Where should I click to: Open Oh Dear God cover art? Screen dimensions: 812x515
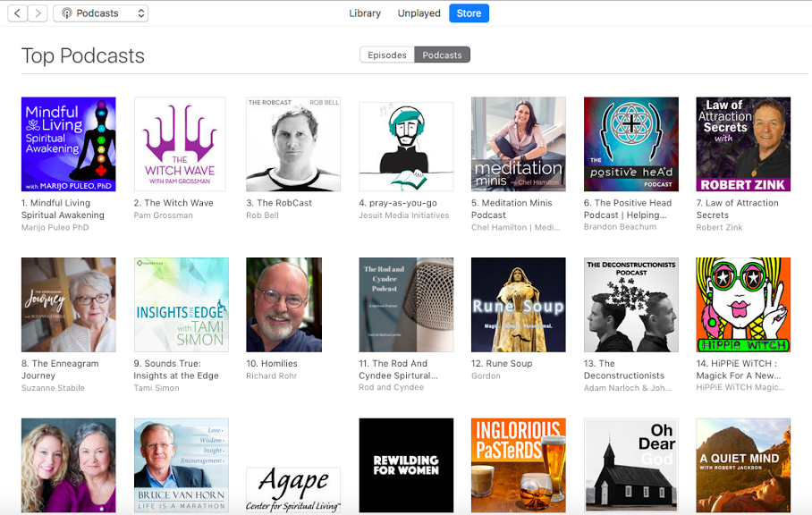630,465
